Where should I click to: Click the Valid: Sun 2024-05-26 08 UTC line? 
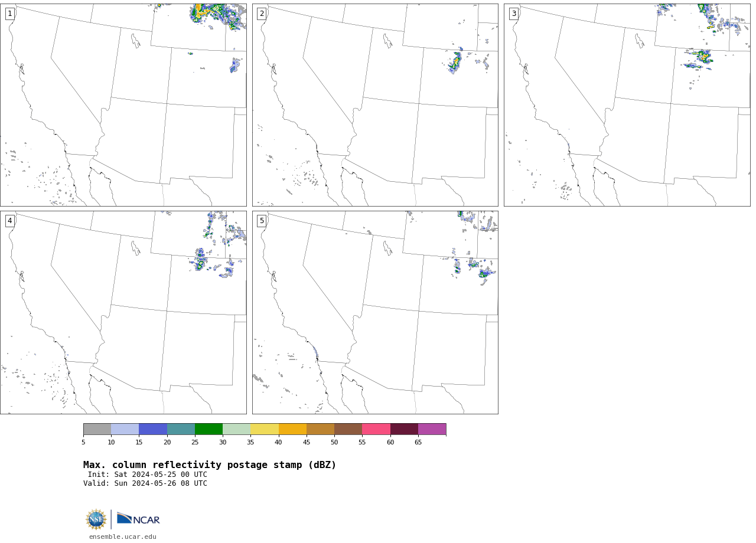pyautogui.click(x=145, y=483)
